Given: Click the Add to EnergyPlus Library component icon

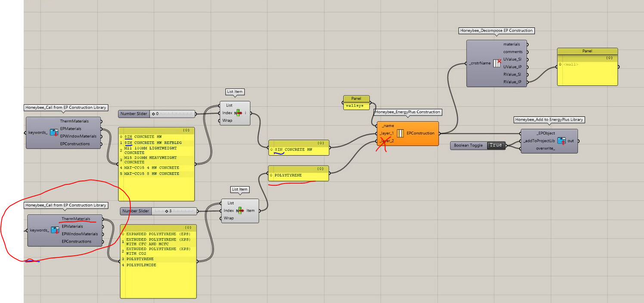Looking at the screenshot, I should [561, 141].
